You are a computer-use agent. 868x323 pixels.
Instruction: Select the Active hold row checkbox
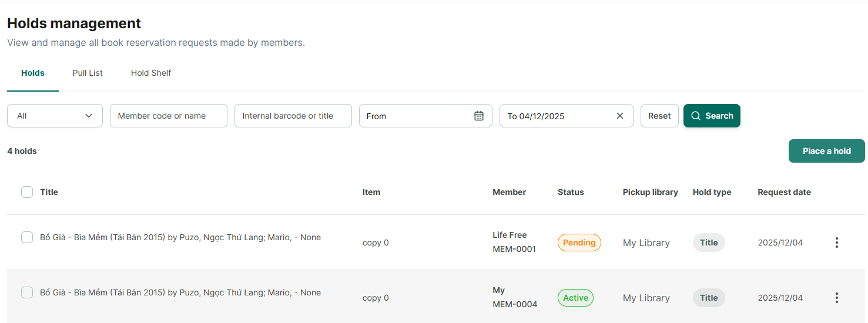click(x=27, y=292)
